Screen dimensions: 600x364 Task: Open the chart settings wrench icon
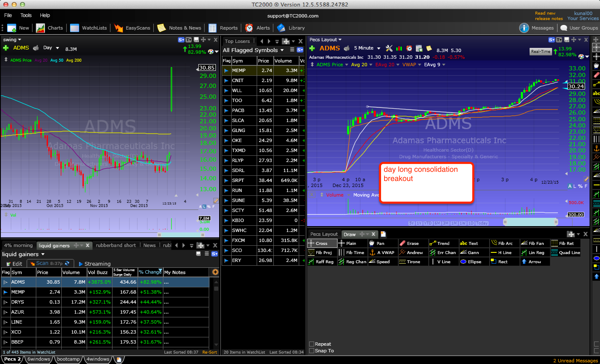pyautogui.click(x=389, y=48)
